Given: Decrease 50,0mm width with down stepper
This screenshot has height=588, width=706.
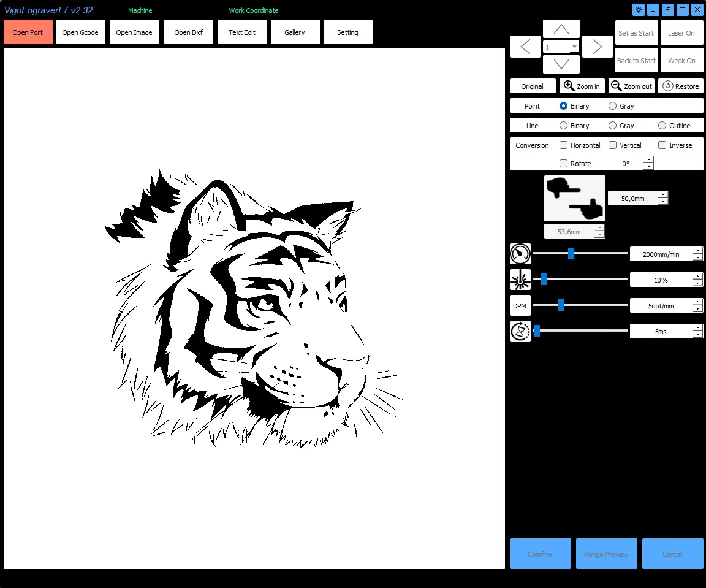Looking at the screenshot, I should click(x=662, y=201).
